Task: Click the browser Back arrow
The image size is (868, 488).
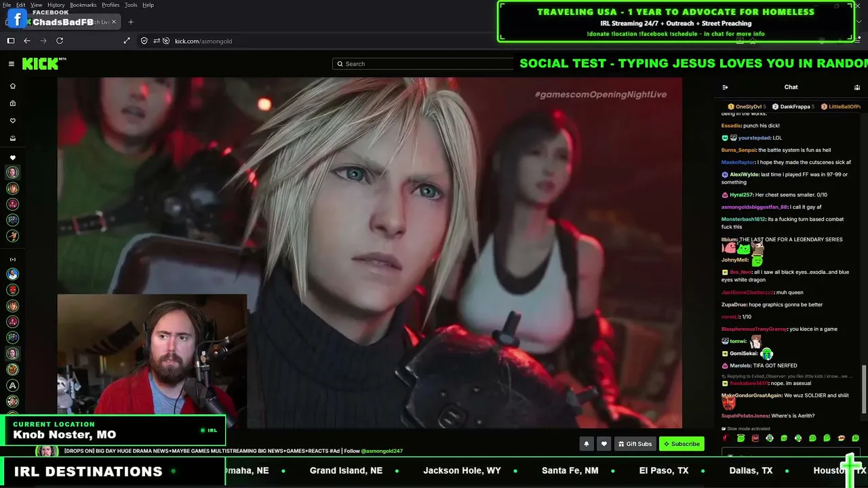Action: coord(27,41)
